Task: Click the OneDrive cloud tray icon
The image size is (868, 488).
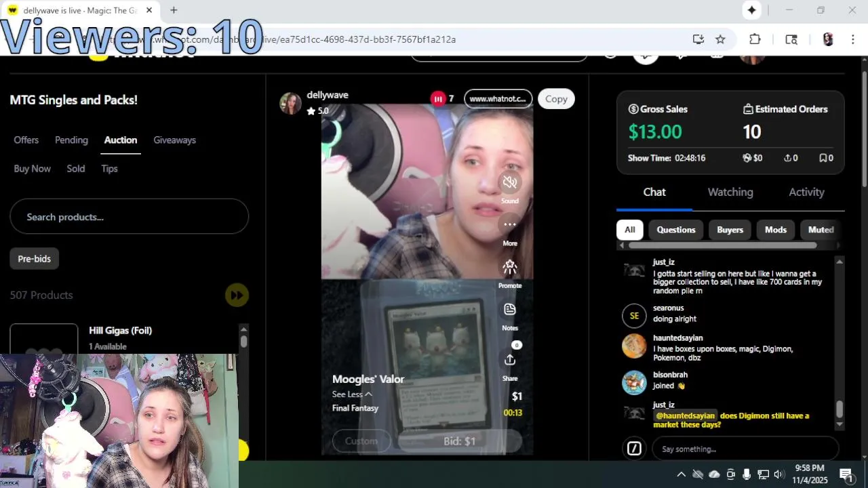Action: [714, 474]
